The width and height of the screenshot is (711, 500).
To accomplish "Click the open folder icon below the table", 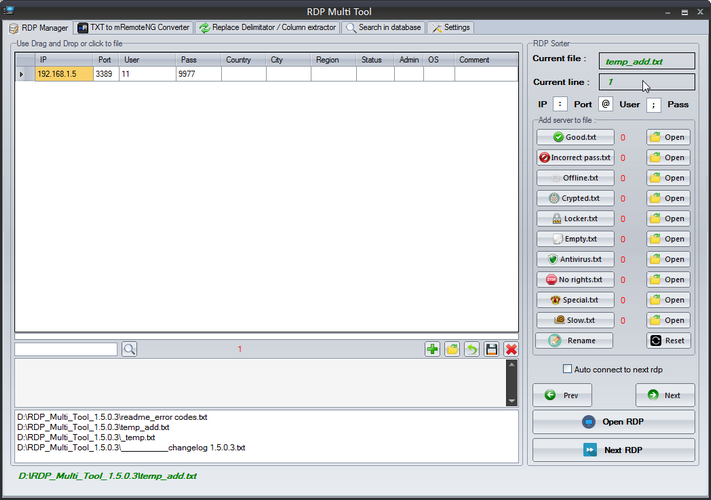I will pyautogui.click(x=452, y=349).
